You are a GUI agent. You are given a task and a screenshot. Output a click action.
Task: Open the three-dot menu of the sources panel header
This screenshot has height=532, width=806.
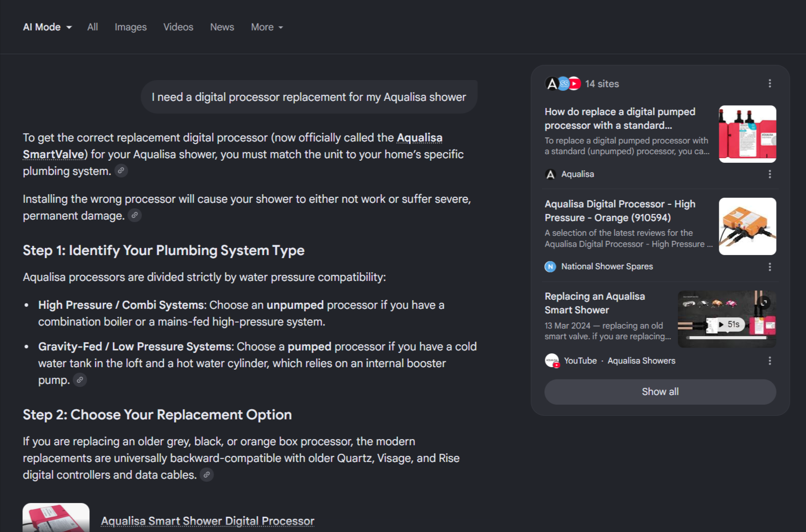[769, 83]
